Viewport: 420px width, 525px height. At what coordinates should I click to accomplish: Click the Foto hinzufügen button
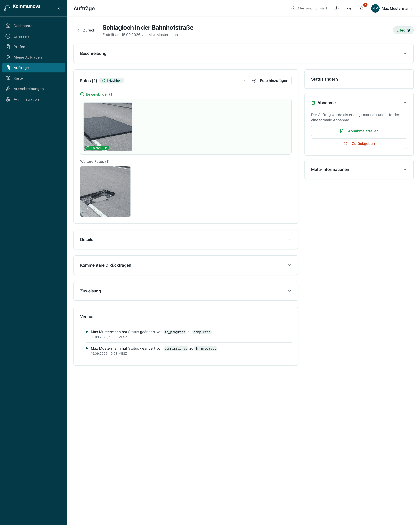270,81
